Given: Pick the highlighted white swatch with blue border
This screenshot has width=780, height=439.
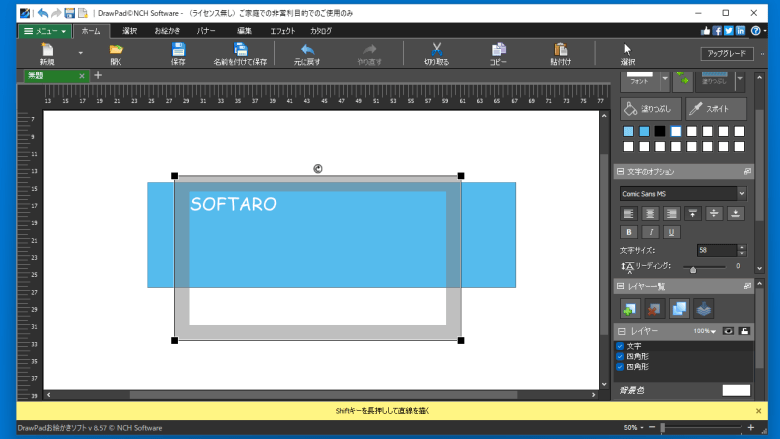Looking at the screenshot, I should 676,131.
